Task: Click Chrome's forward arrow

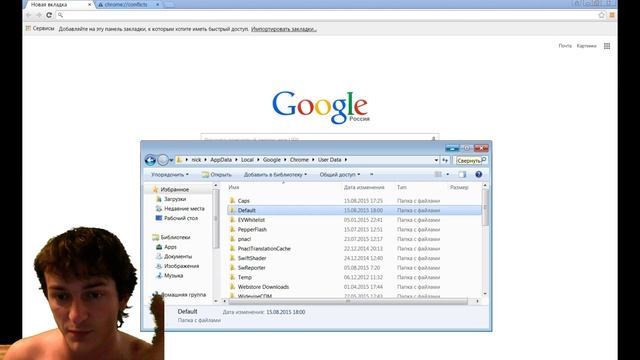Action: [x=39, y=15]
